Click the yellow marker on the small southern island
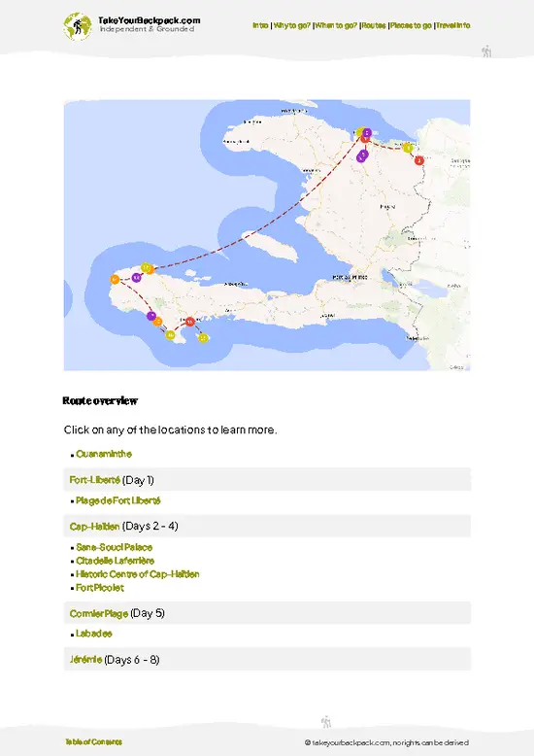This screenshot has width=534, height=756. [x=203, y=337]
